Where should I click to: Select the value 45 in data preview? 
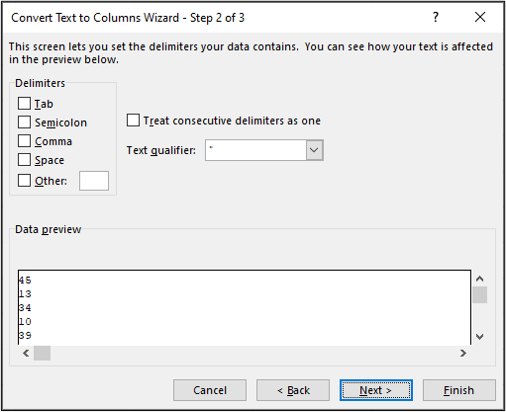25,280
